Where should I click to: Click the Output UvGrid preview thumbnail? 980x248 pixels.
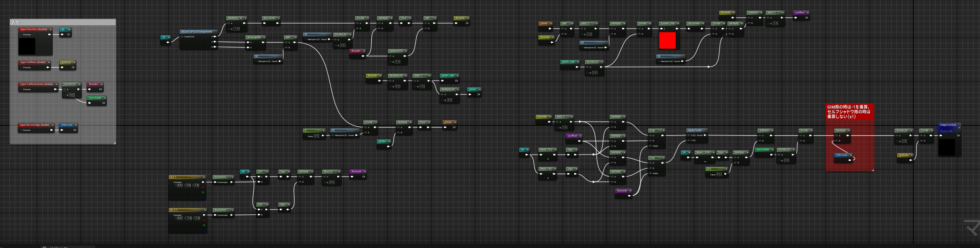point(947,147)
